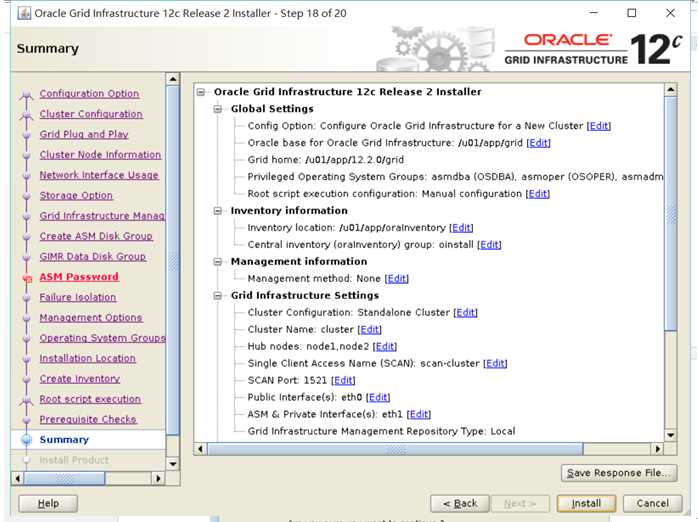Edit the Config Option setting
The height and width of the screenshot is (522, 698).
tap(599, 126)
